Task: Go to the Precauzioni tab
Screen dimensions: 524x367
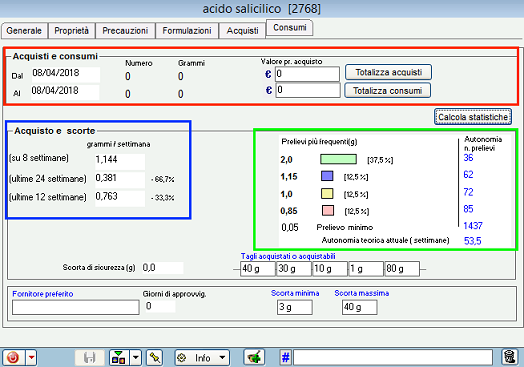Action: point(125,31)
